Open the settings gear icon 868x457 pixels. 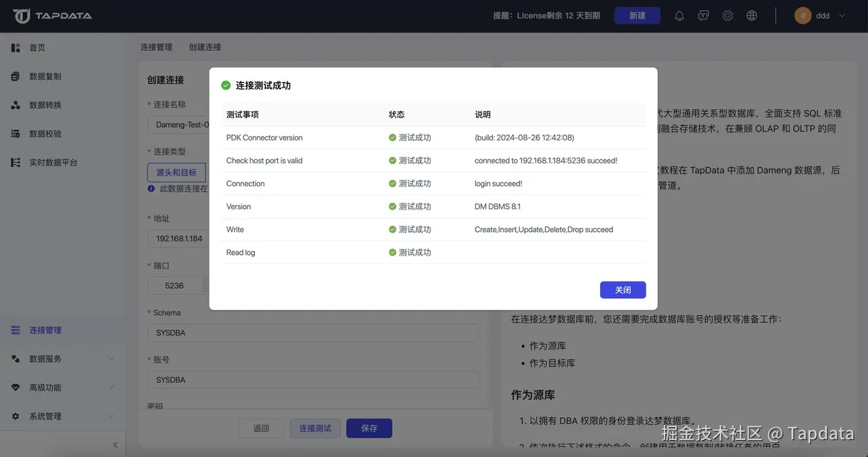coord(728,16)
